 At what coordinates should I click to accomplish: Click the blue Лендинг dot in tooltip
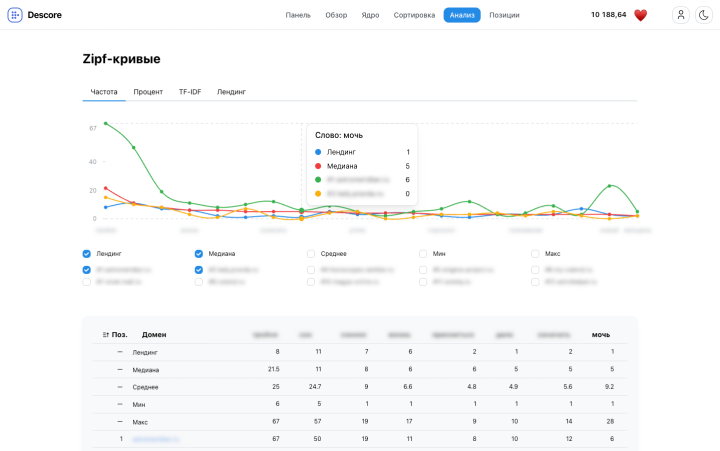(318, 152)
